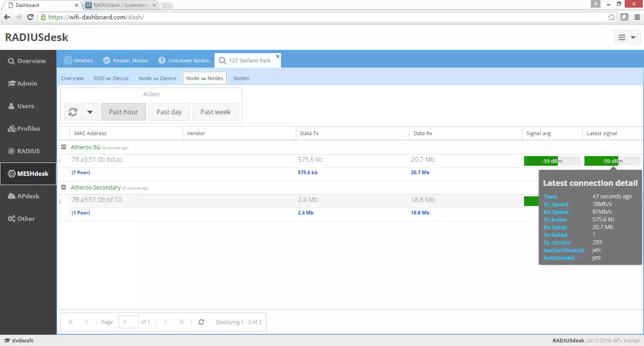Expand the top-right hamburger menu dropdown
Image resolution: width=644 pixels, height=346 pixels.
(627, 37)
